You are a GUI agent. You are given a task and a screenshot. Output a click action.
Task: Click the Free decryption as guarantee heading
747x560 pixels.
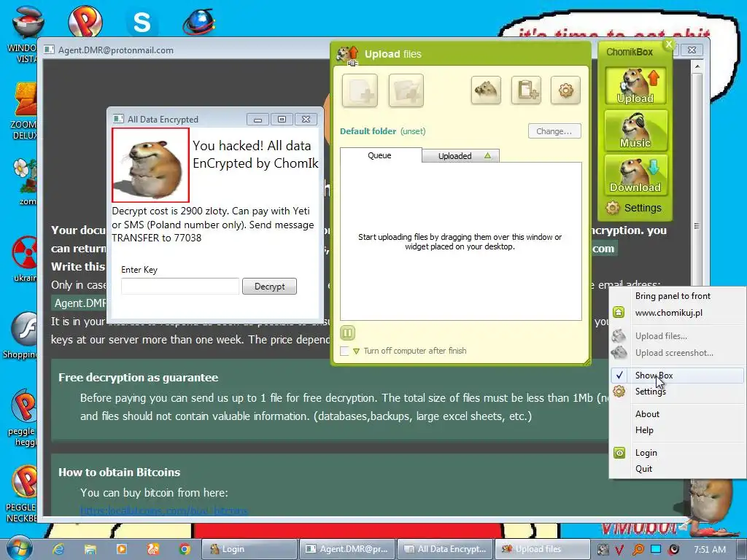coord(138,378)
